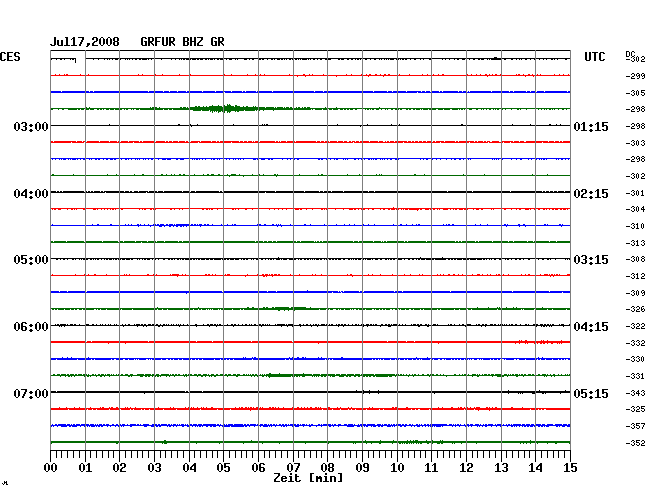Image resolution: width=650 pixels, height=494 pixels.
Task: Click the DC offset value -343
Action: point(635,393)
